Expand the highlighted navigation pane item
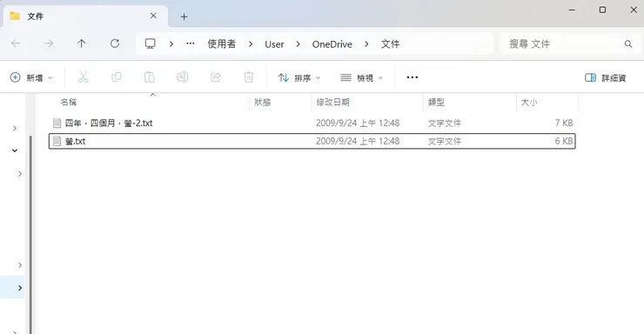Screen dimensions: 644x334 point(20,288)
